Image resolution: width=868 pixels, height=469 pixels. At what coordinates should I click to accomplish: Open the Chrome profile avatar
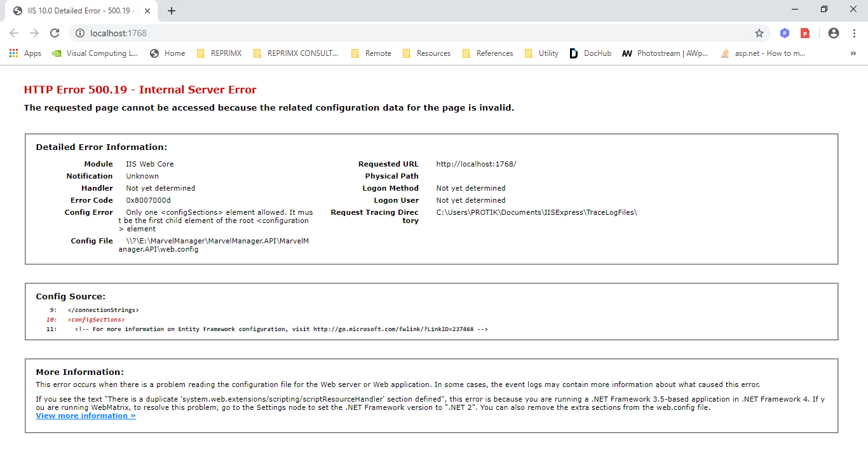[x=834, y=33]
